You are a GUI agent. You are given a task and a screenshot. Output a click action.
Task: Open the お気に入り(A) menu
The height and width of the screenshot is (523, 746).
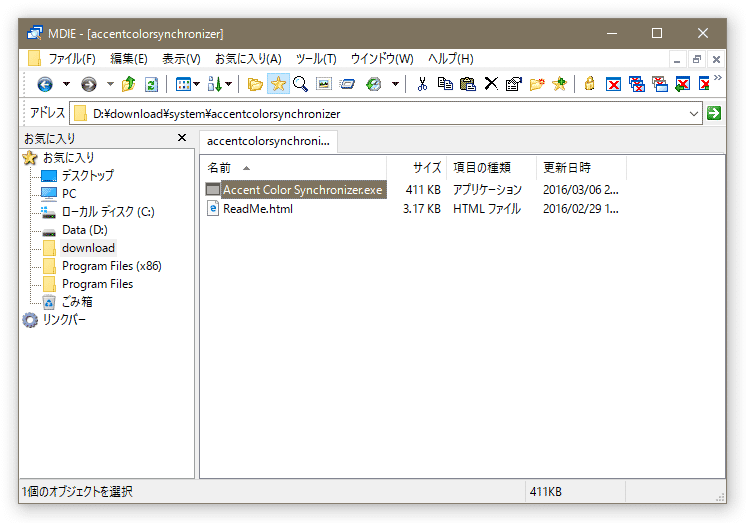(248, 59)
